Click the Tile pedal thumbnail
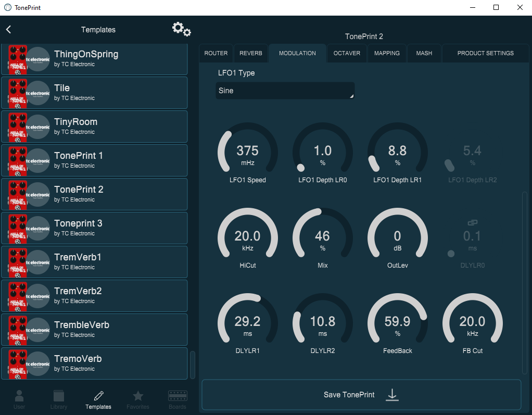This screenshot has width=532, height=415. click(x=18, y=93)
